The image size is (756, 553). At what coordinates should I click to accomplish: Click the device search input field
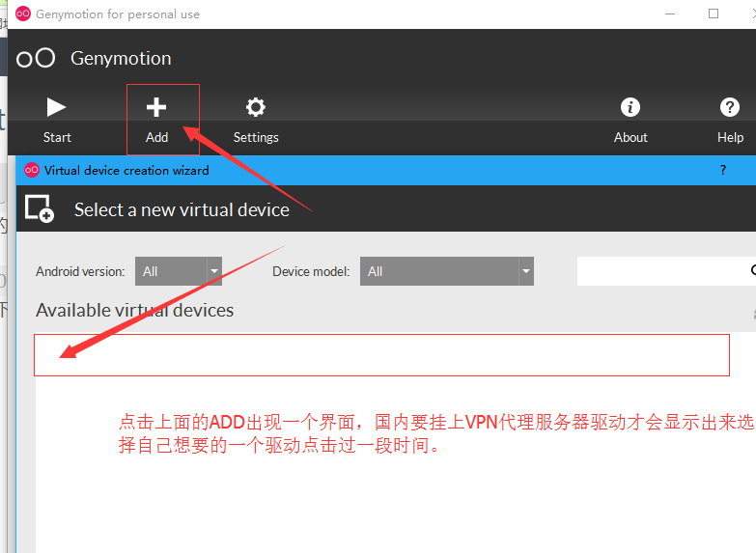666,271
